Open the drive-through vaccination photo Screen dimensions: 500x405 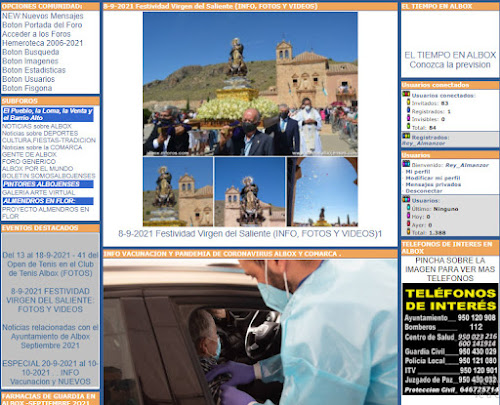250,332
